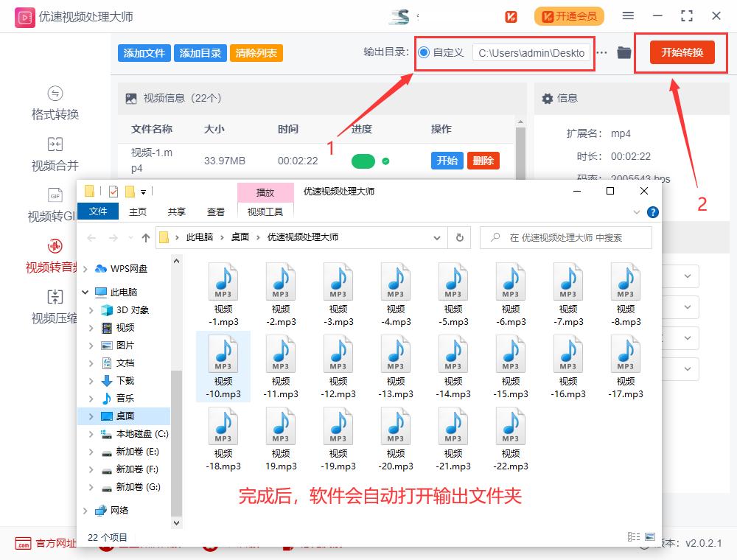Screen dimensions: 737x560
Task: Refresh the Explorer file listing
Action: pyautogui.click(x=458, y=237)
